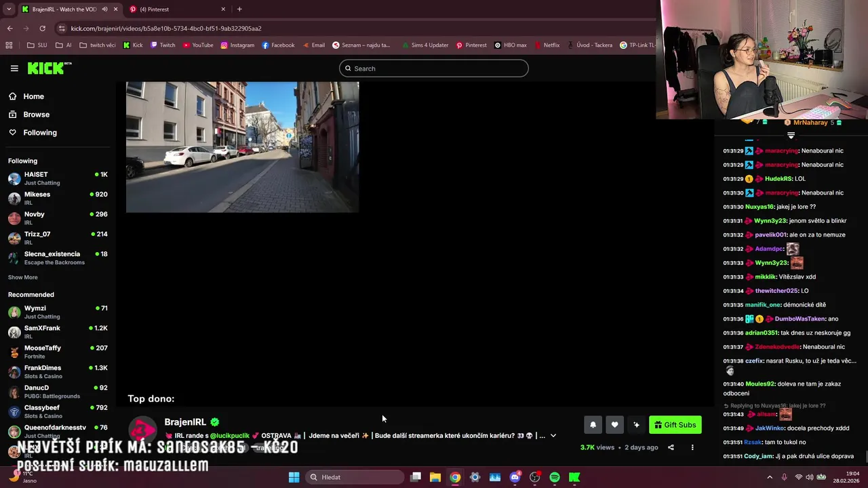The image size is (868, 488).
Task: Open @lucikpuclik mention link in title
Action: pyautogui.click(x=229, y=436)
